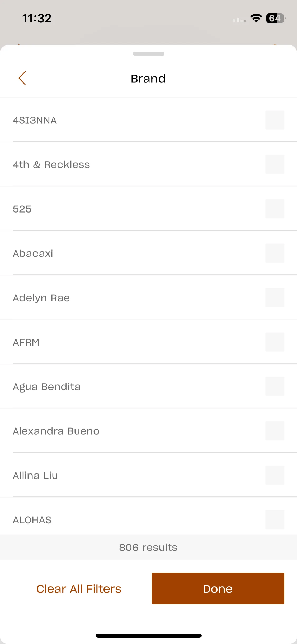Enable the AFRM brand filter checkbox
Image resolution: width=297 pixels, height=644 pixels.
[275, 342]
